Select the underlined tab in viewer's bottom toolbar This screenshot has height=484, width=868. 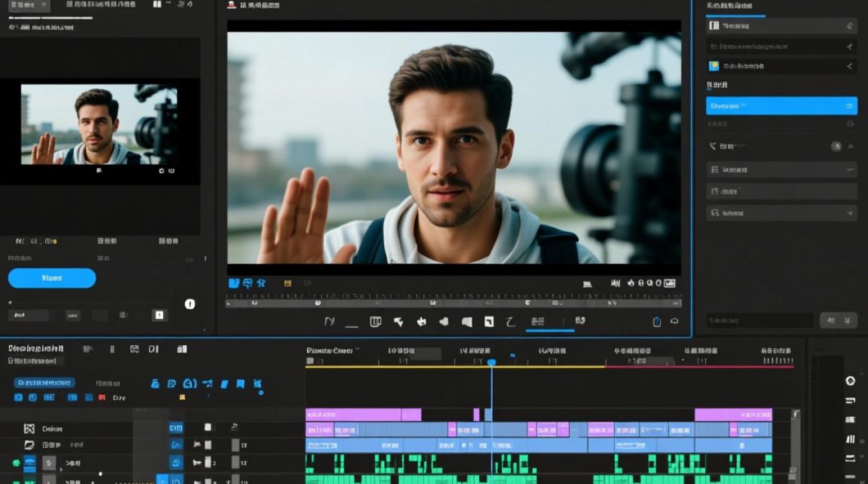(x=537, y=321)
